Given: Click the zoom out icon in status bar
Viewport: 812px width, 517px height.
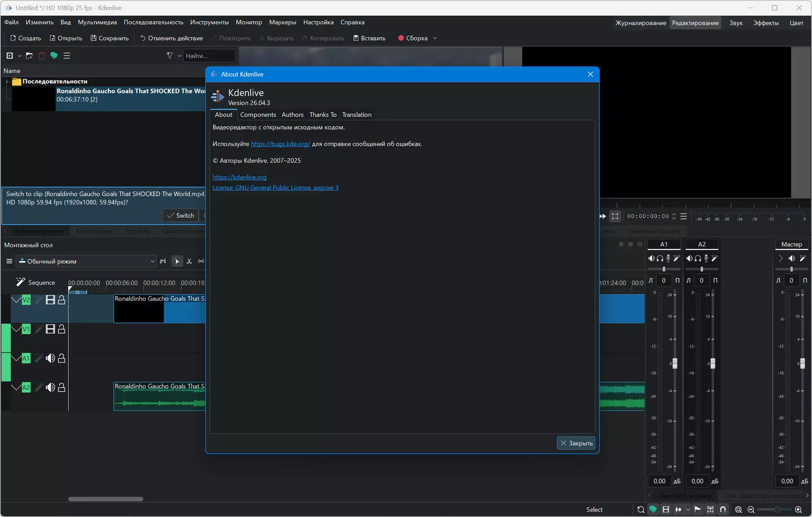Looking at the screenshot, I should 751,509.
